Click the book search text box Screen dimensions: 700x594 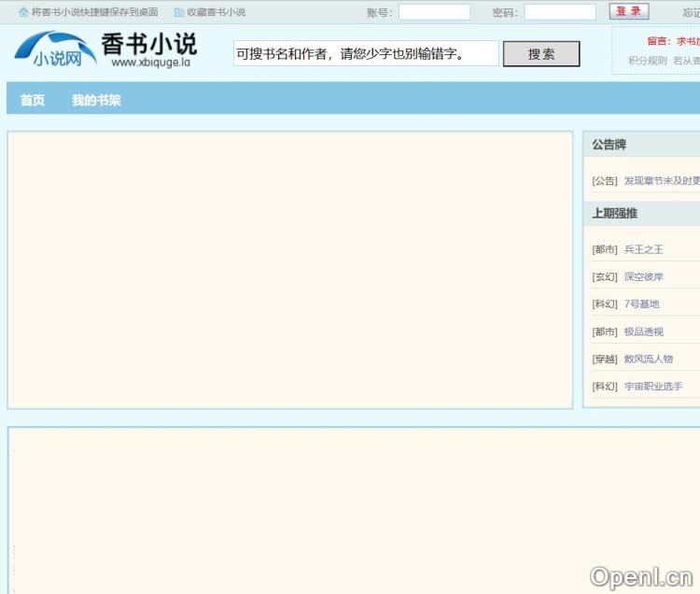click(x=366, y=54)
